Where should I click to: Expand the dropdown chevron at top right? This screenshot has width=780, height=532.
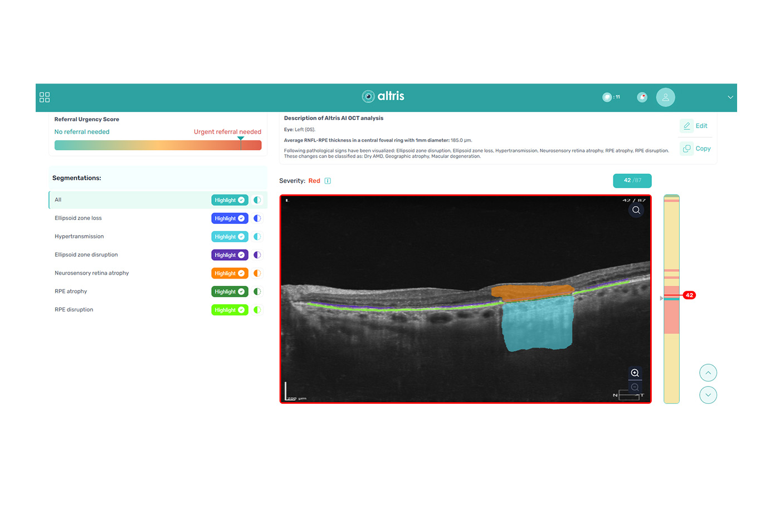click(730, 96)
